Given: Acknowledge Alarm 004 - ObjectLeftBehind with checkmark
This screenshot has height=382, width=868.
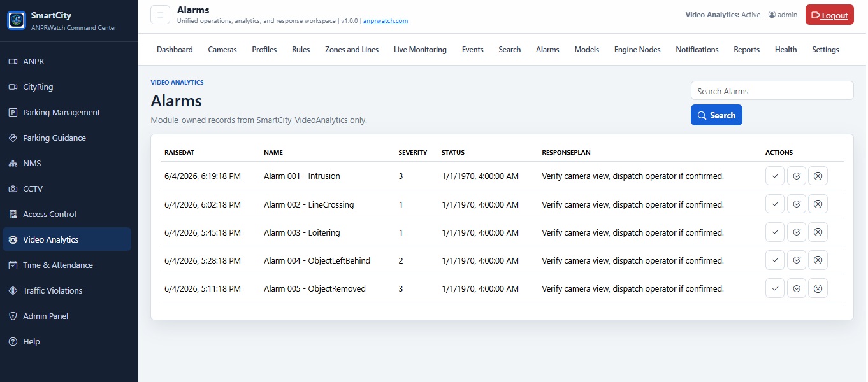Looking at the screenshot, I should [x=775, y=260].
